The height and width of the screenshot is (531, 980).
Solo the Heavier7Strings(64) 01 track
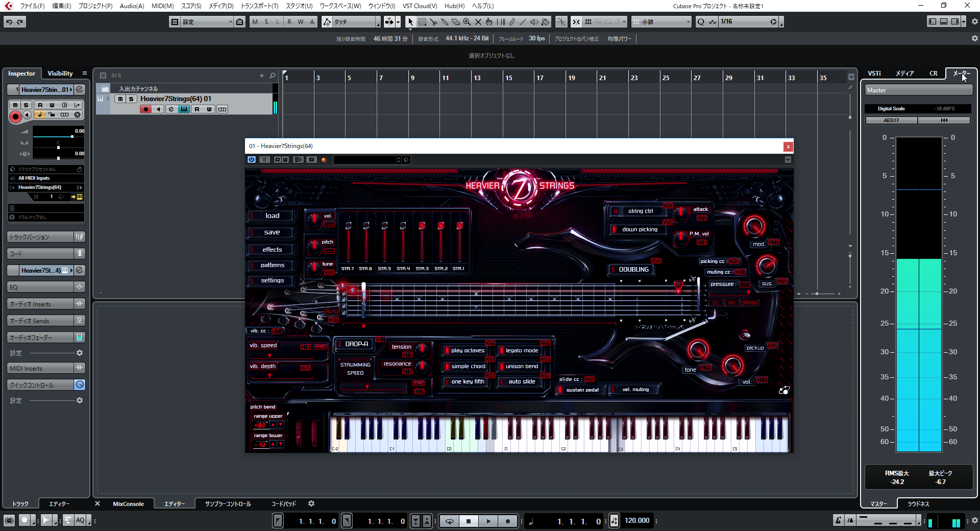(x=131, y=99)
